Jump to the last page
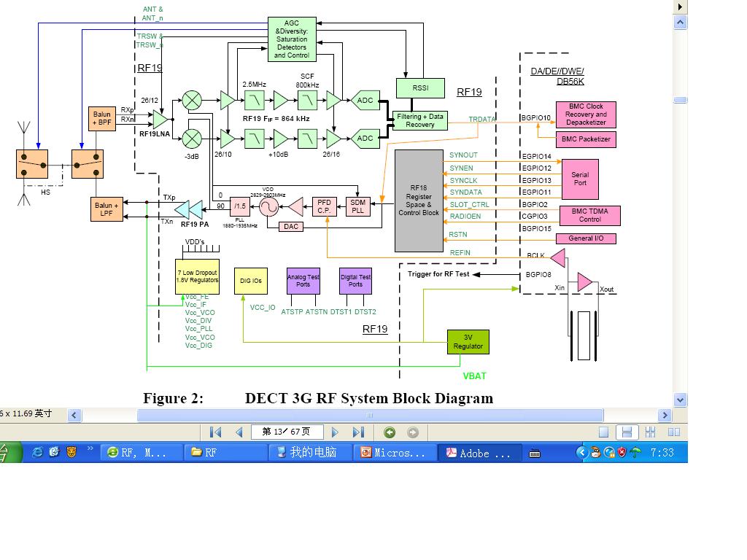The image size is (747, 560). point(359,432)
